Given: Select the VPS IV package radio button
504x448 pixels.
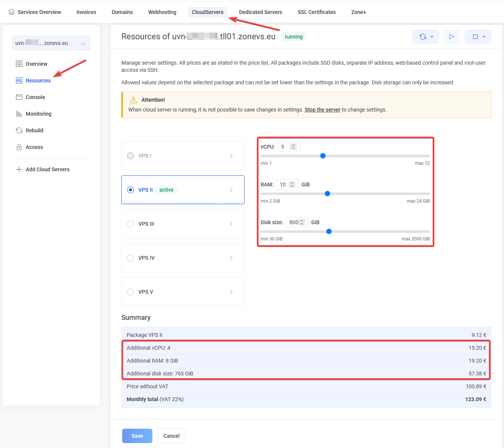Looking at the screenshot, I should pyautogui.click(x=130, y=258).
